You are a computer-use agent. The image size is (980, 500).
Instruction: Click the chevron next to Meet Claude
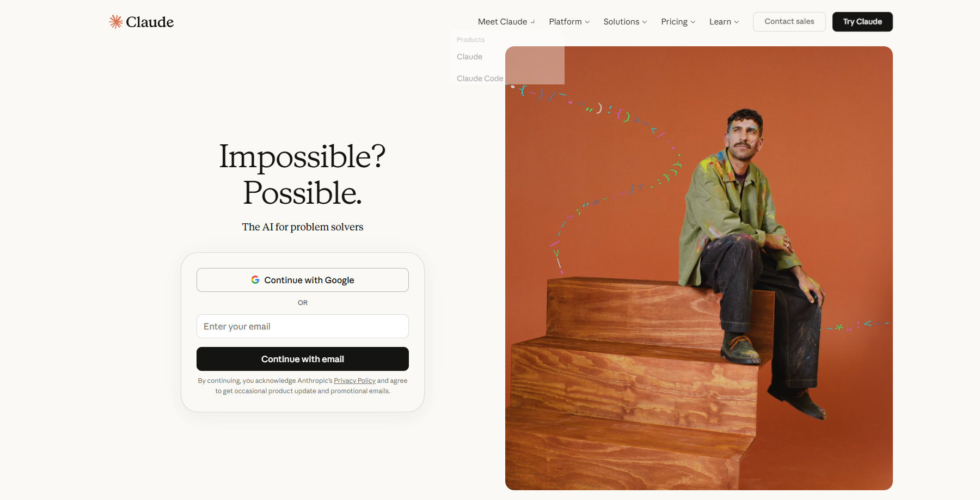tap(532, 22)
